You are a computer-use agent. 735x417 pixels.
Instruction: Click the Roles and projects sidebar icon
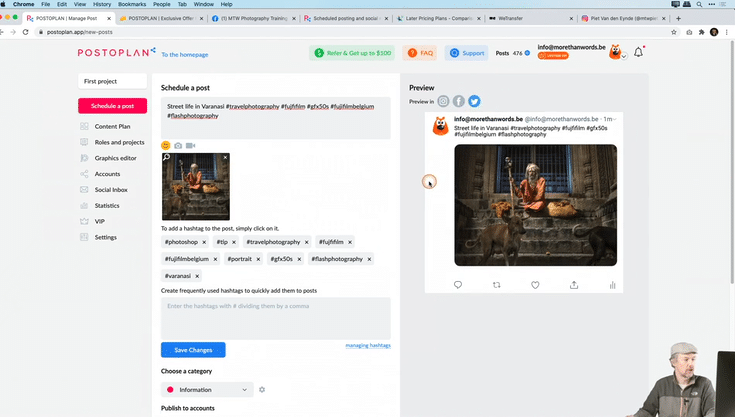point(84,142)
